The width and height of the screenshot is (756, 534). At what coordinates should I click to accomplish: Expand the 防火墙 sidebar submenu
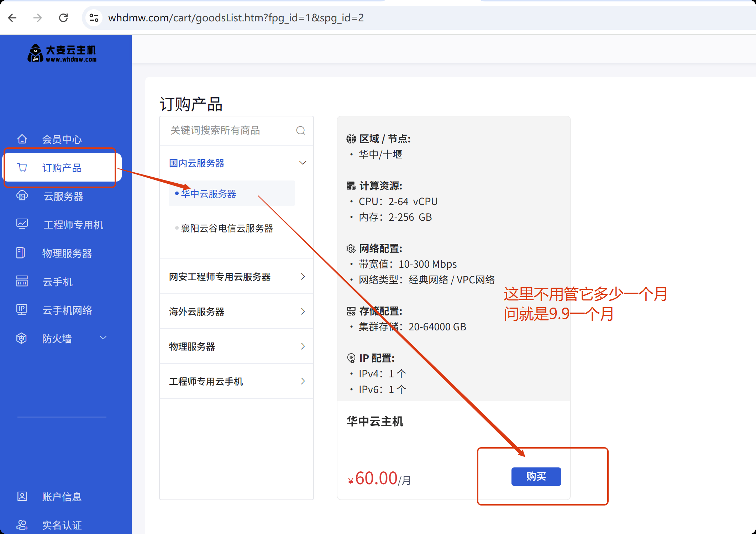(x=103, y=338)
